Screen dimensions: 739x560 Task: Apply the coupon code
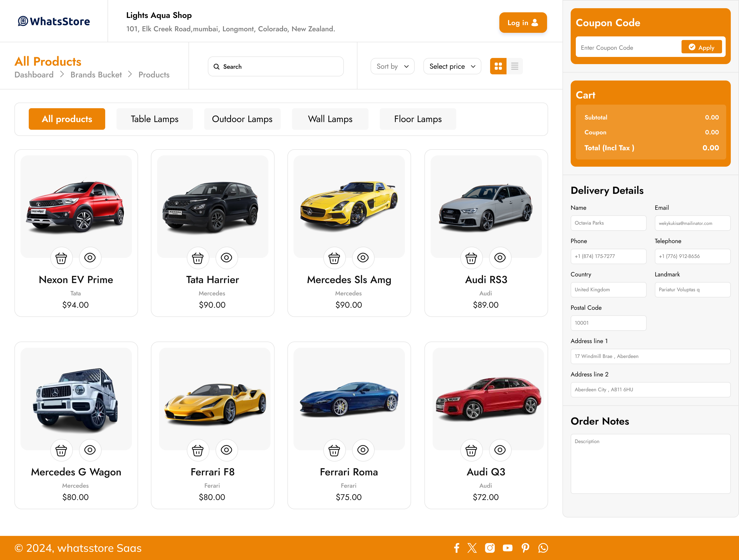click(701, 47)
